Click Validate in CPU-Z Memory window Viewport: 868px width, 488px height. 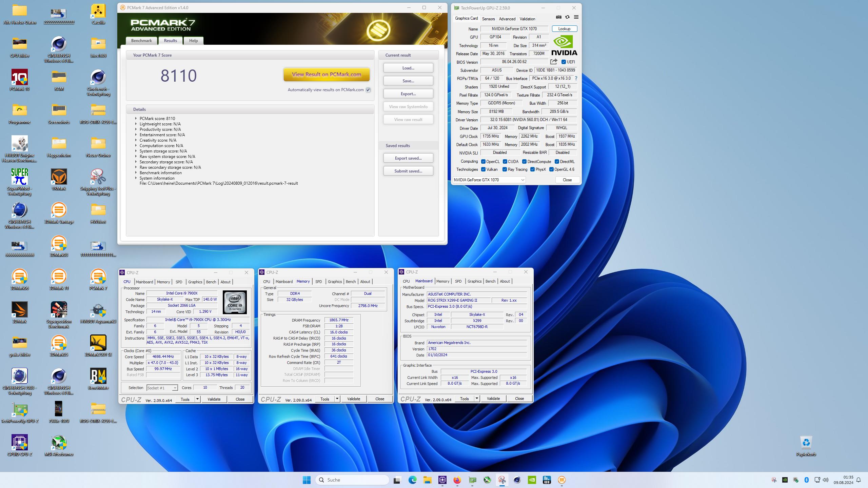pos(354,399)
